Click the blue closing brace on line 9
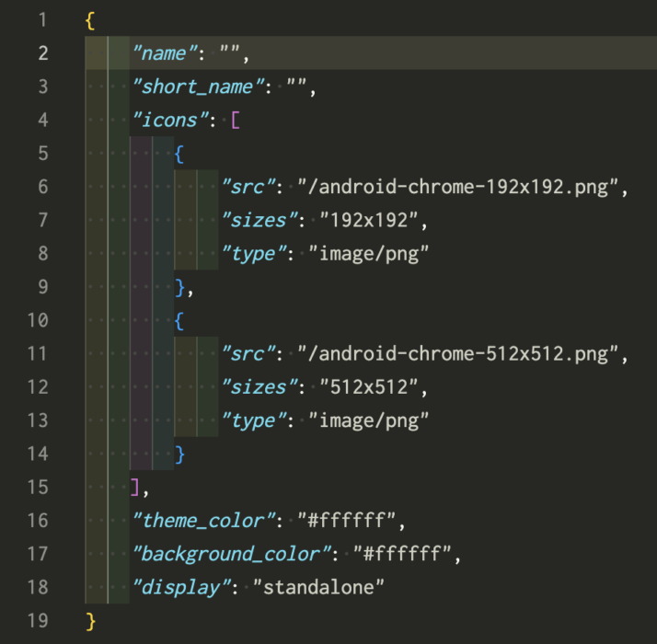 (179, 287)
